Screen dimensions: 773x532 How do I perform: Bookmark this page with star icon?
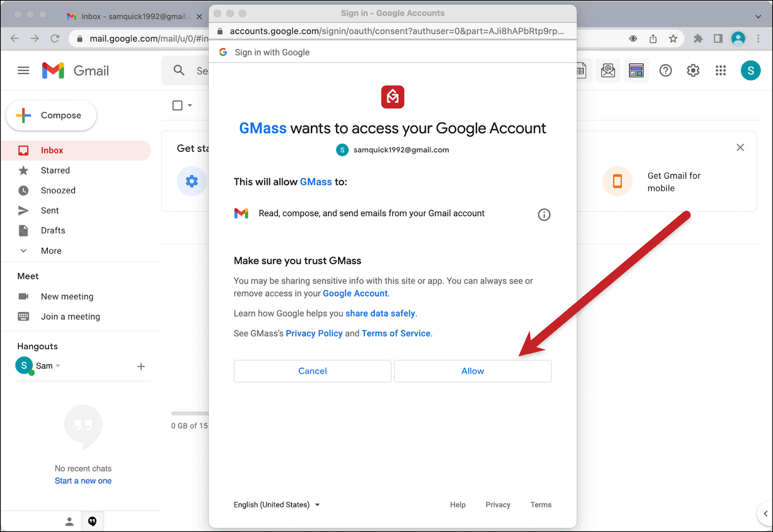point(673,39)
